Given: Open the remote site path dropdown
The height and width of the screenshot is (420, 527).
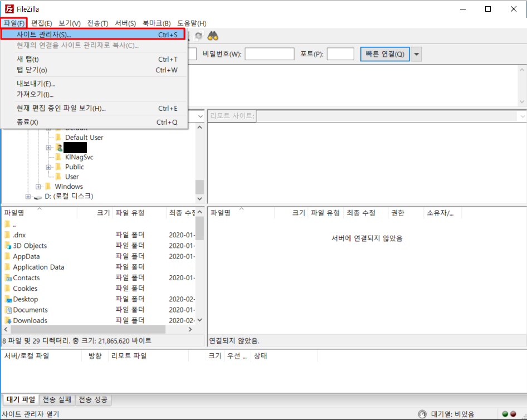Looking at the screenshot, I should tap(523, 116).
